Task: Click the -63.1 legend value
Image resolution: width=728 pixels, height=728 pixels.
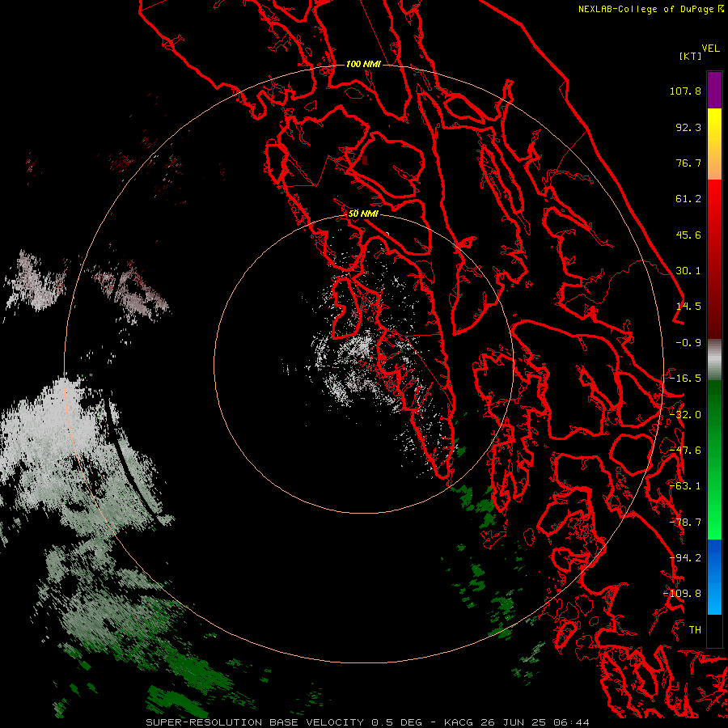Action: [685, 486]
